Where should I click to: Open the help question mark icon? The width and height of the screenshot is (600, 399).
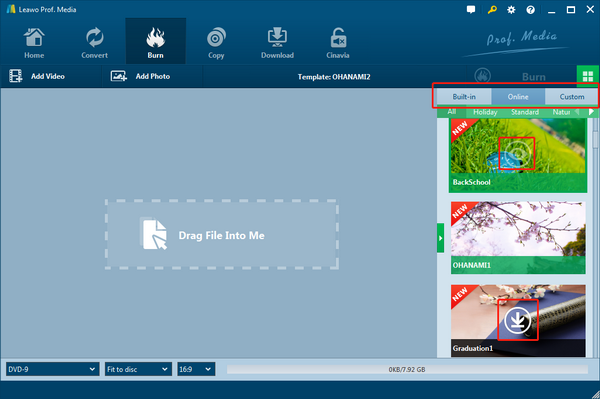[530, 10]
